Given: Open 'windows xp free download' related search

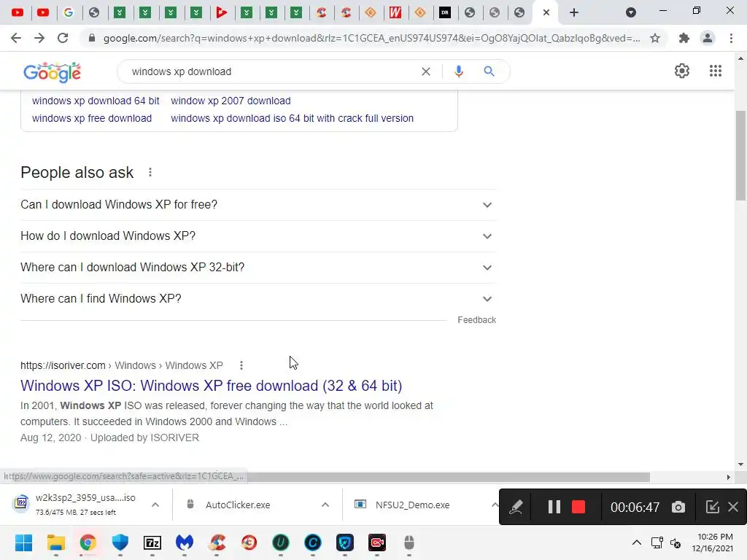Looking at the screenshot, I should [92, 118].
